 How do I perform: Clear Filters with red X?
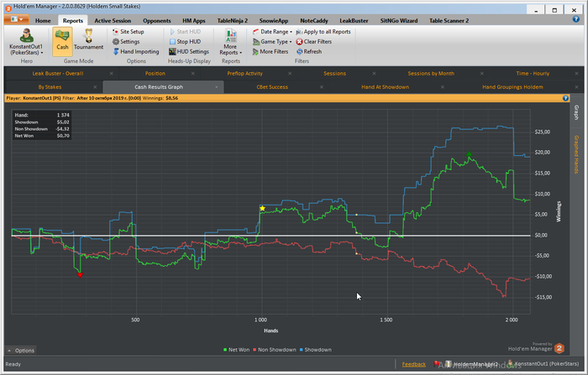(x=314, y=42)
